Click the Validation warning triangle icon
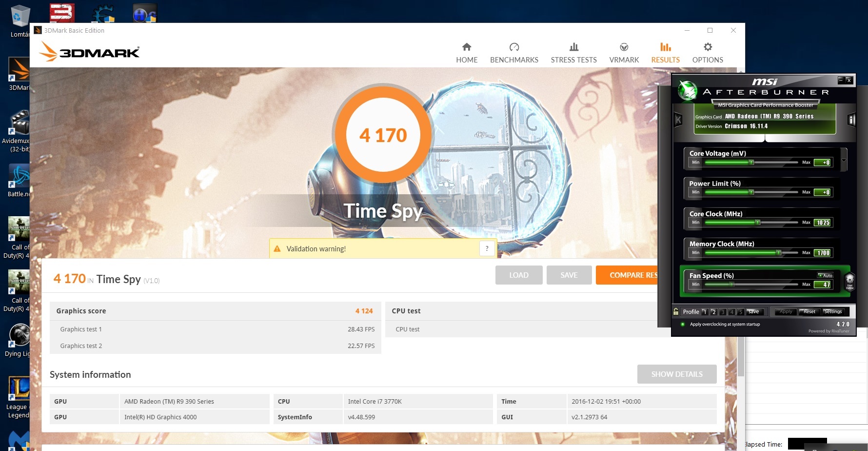The height and width of the screenshot is (451, 868). [277, 248]
